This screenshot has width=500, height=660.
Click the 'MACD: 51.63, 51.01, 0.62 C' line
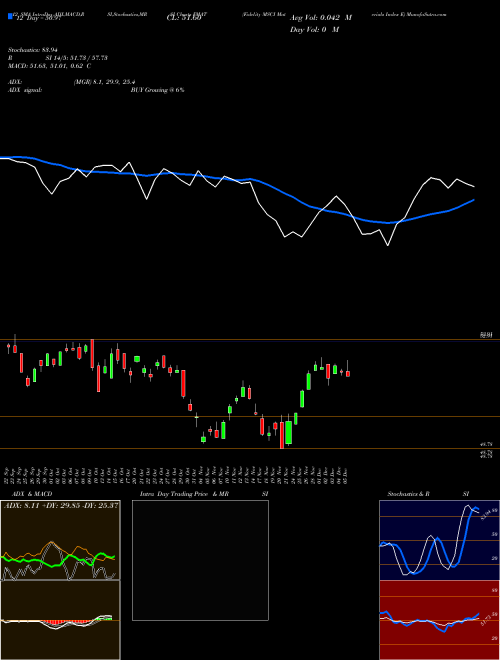coord(50,66)
